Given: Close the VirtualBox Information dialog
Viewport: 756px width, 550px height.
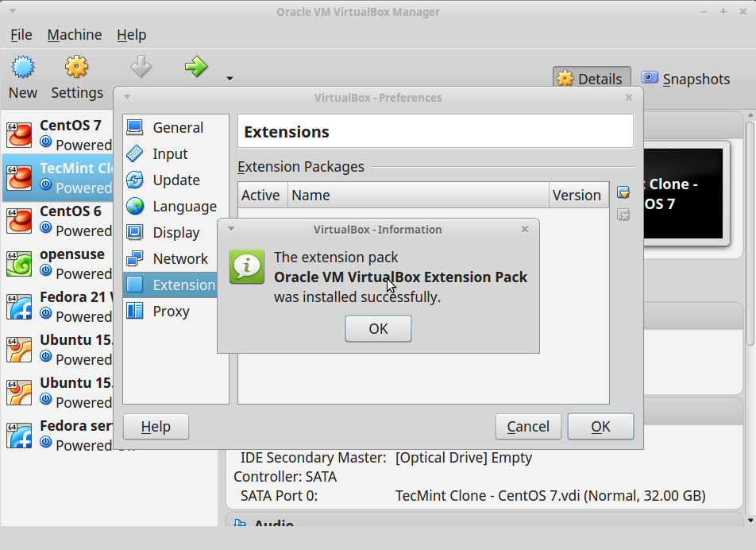Looking at the screenshot, I should (525, 230).
